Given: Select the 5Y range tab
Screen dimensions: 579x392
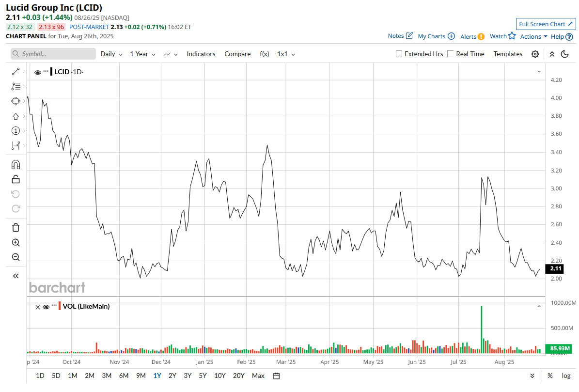Looking at the screenshot, I should click(x=203, y=376).
